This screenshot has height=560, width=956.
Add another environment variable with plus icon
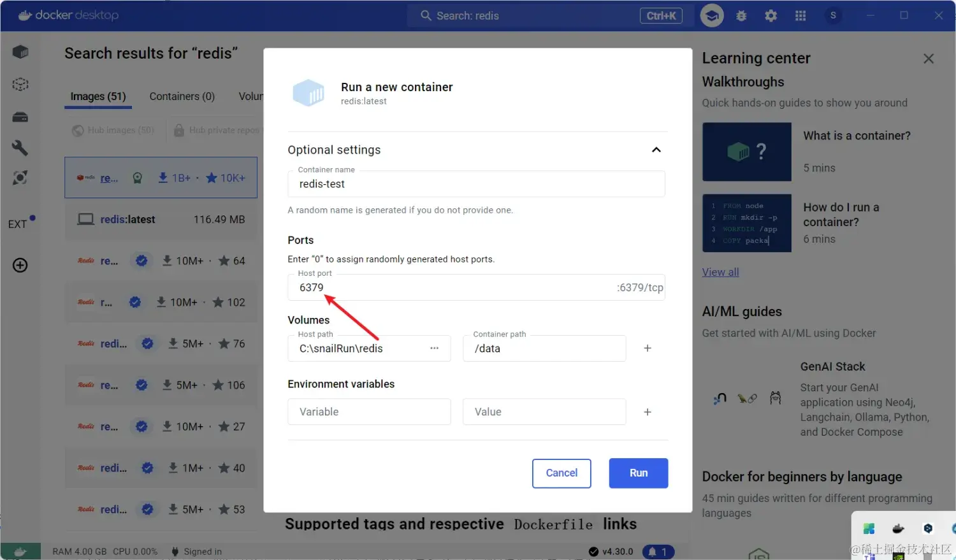(x=648, y=412)
